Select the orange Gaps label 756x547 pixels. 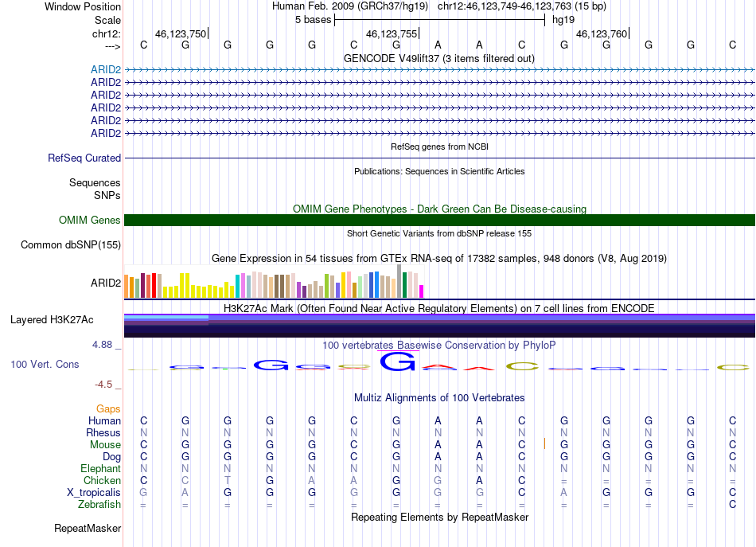tap(108, 408)
